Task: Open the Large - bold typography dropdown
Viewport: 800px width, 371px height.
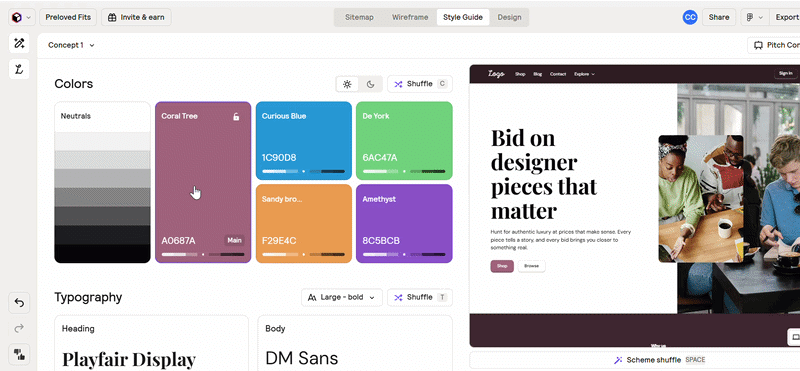Action: 342,298
